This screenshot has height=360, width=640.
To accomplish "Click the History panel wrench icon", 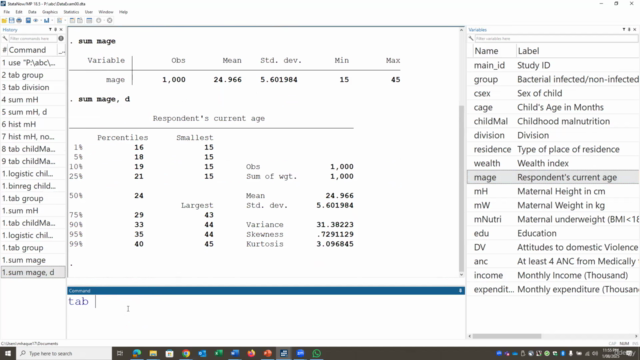I will coord(5,38).
